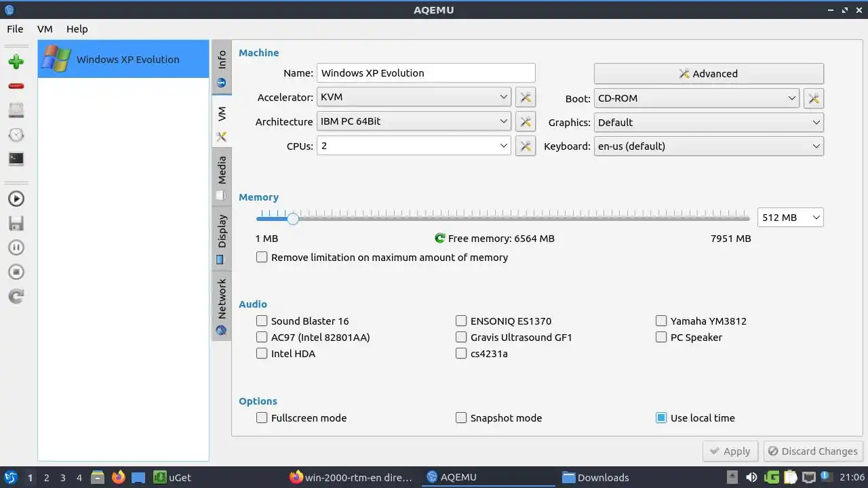Save VM state with the floppy icon
This screenshot has width=868, height=488.
pyautogui.click(x=16, y=223)
